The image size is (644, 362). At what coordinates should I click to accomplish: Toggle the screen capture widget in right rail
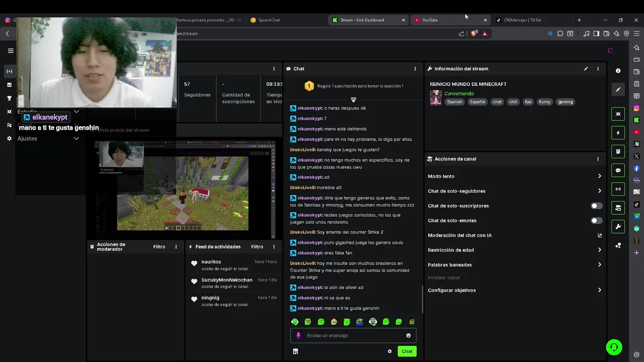coord(618,114)
